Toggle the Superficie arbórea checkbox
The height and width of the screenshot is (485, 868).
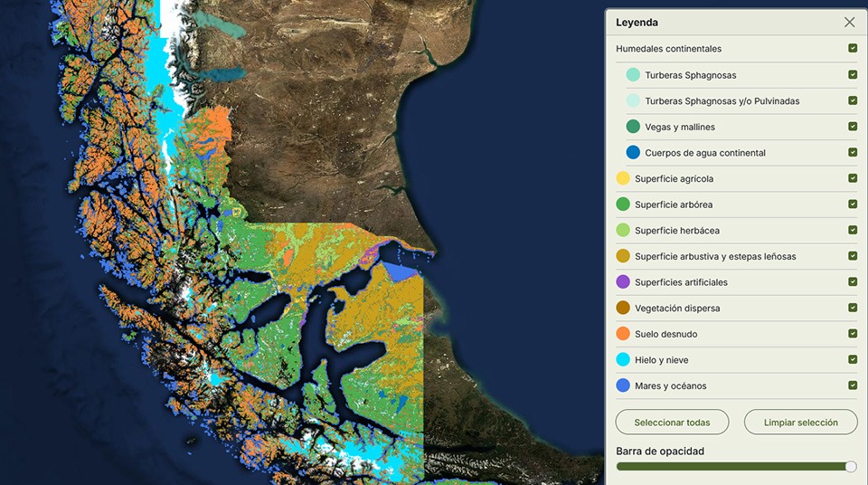point(853,204)
